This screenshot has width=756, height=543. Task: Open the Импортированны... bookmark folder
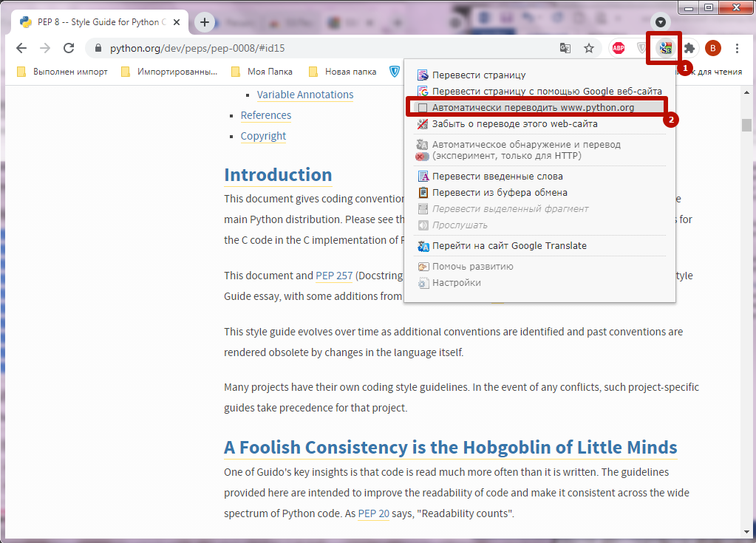point(169,72)
